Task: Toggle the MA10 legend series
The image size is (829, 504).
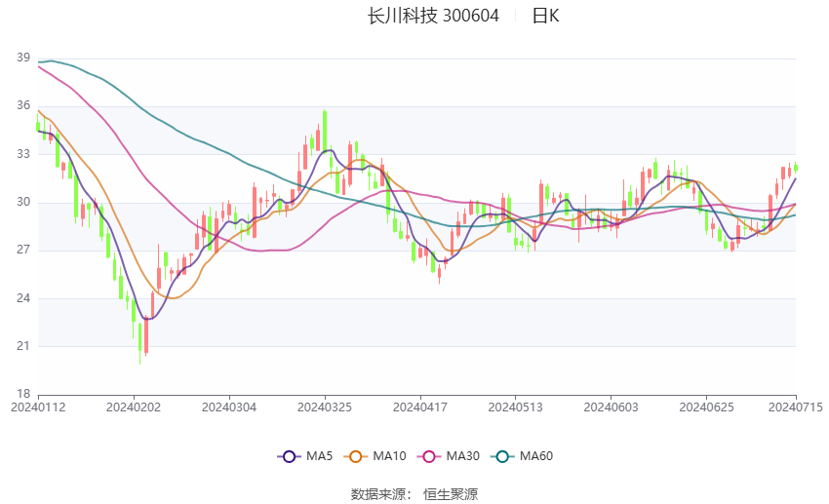Action: click(x=375, y=456)
